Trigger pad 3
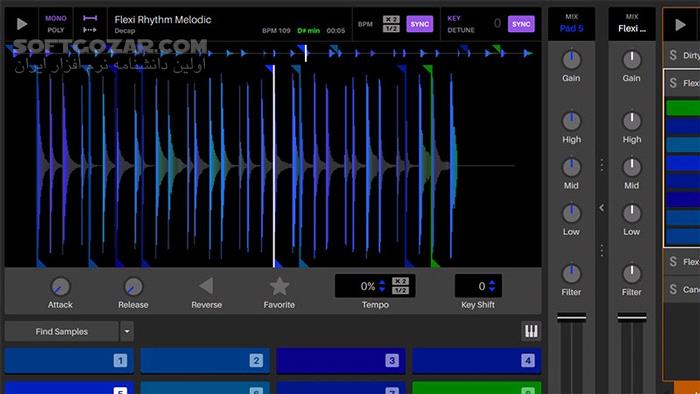The height and width of the screenshot is (394, 700). click(x=341, y=361)
